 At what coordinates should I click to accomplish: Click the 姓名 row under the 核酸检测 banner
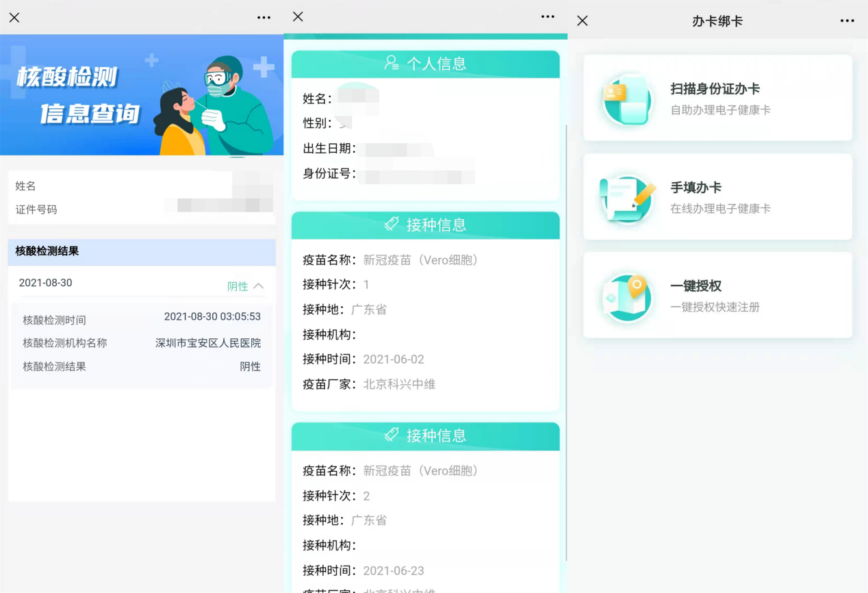pyautogui.click(x=142, y=186)
